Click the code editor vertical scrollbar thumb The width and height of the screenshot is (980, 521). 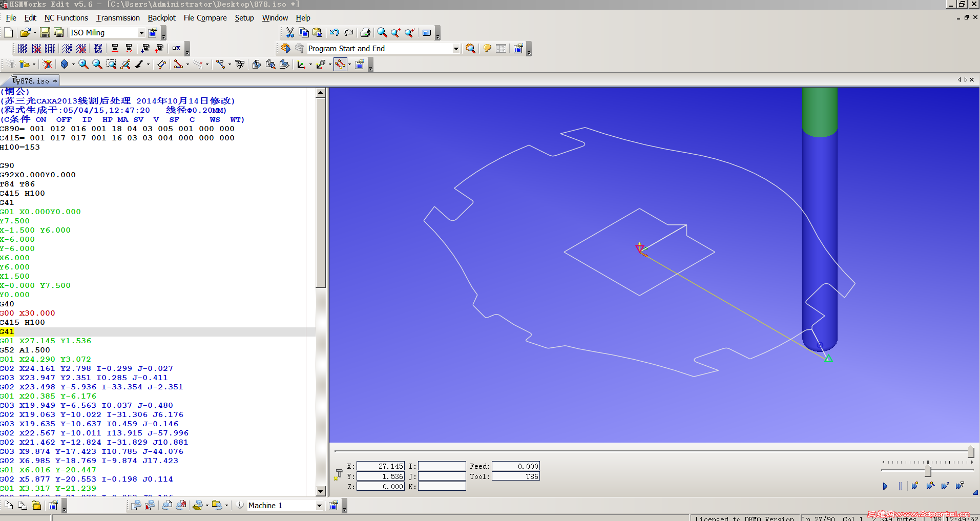(x=321, y=193)
